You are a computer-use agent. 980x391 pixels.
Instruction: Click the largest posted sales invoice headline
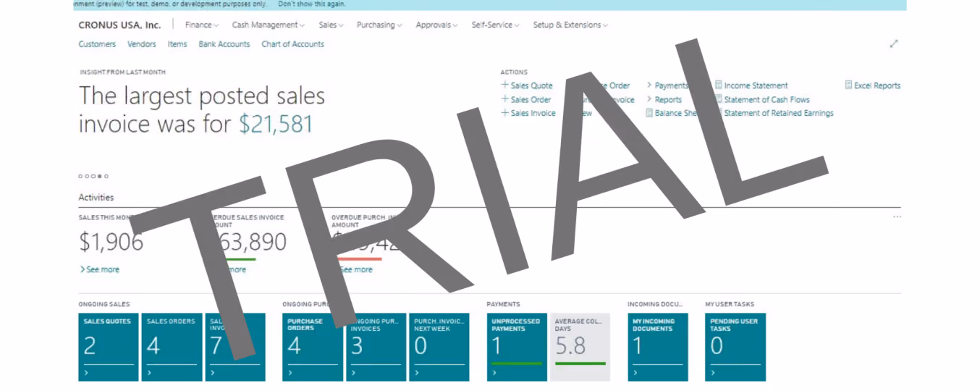pos(202,110)
